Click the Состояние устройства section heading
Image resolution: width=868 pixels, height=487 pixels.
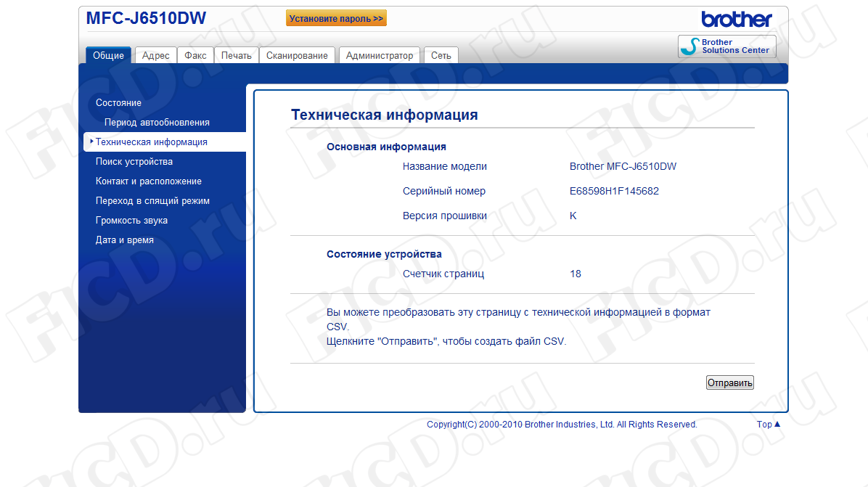coord(384,254)
